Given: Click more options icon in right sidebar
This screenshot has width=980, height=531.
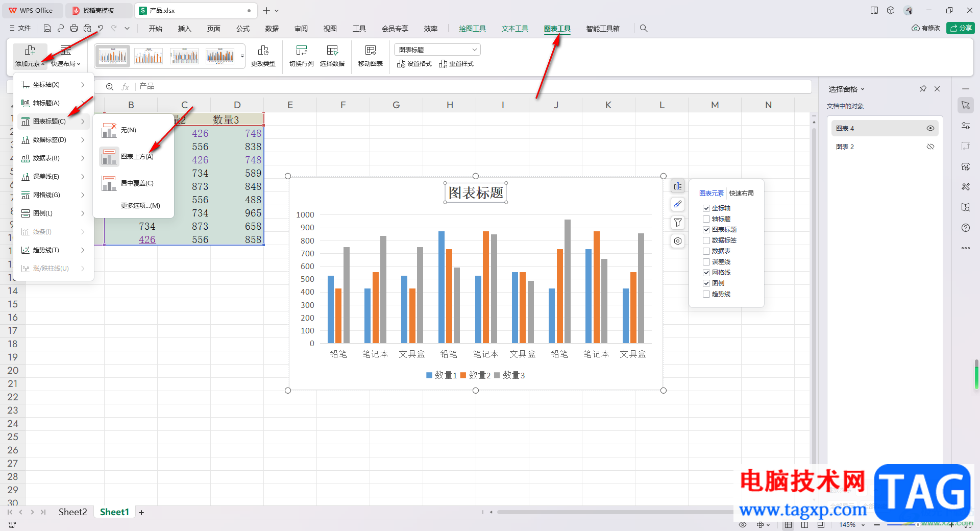Looking at the screenshot, I should tap(966, 248).
